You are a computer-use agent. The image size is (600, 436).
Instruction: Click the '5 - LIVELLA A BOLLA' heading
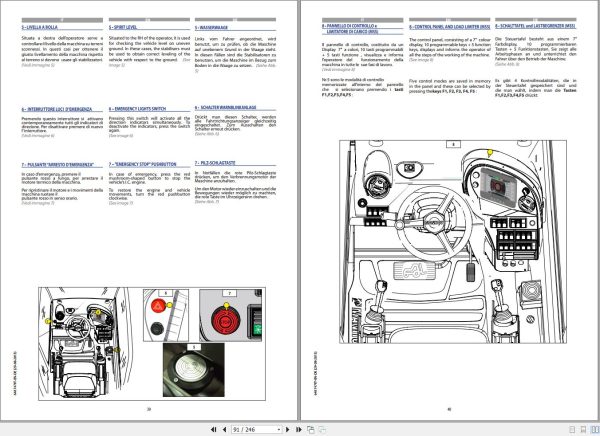40,28
